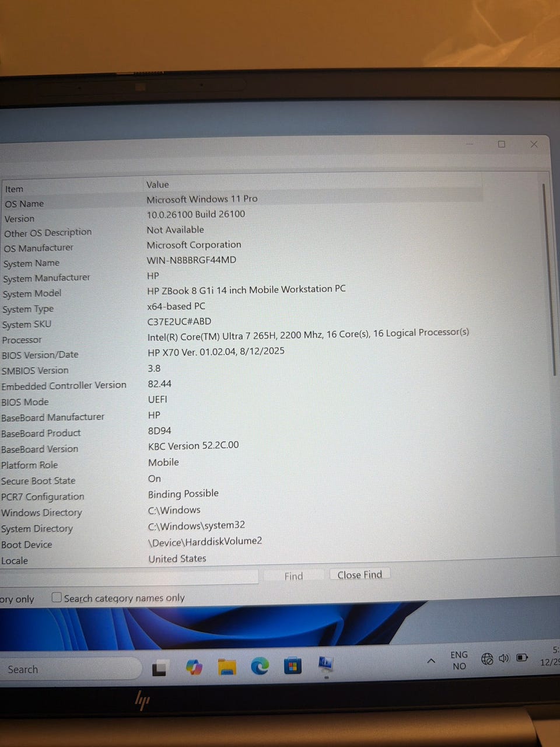Select the OS Manufacturer item
This screenshot has height=747, width=560.
click(x=38, y=247)
